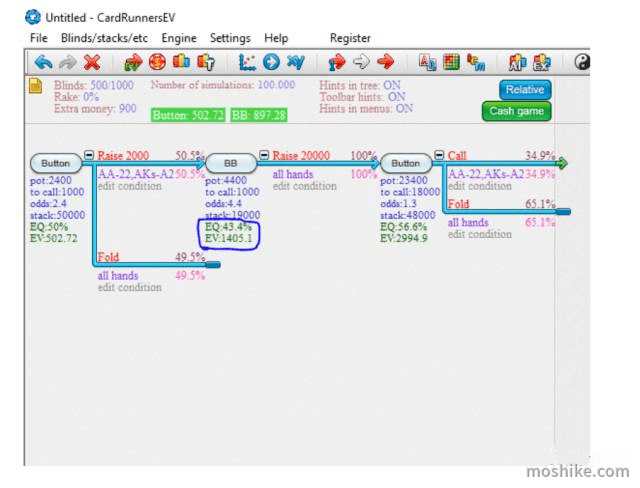640x488 pixels.
Task: Click the gray redo arrow icon
Action: coord(68,62)
